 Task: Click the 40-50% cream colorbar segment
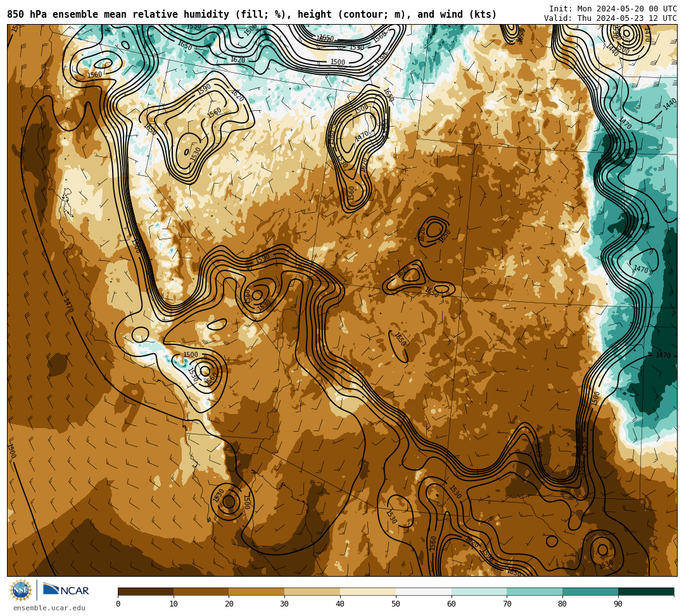[x=368, y=591]
